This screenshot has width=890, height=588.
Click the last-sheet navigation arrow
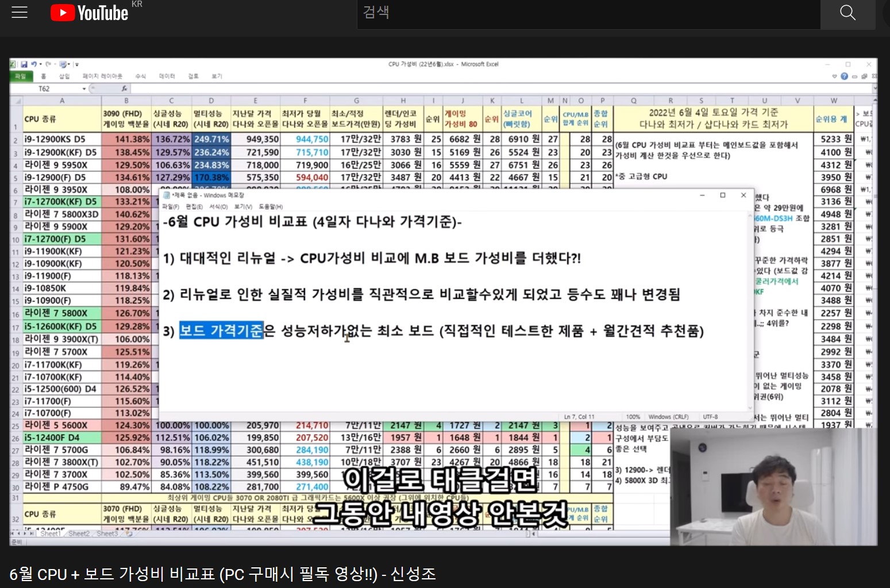click(32, 533)
